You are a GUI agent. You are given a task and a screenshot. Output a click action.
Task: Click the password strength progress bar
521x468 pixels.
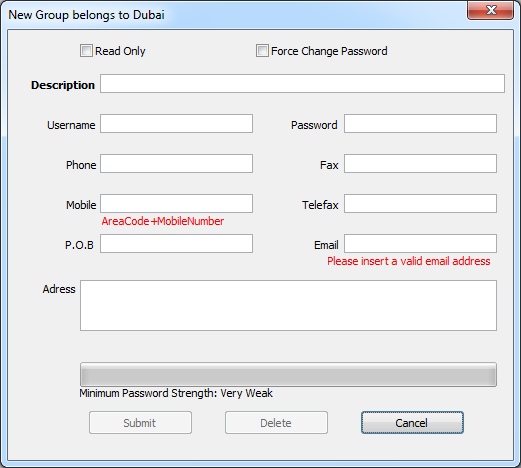click(x=288, y=375)
